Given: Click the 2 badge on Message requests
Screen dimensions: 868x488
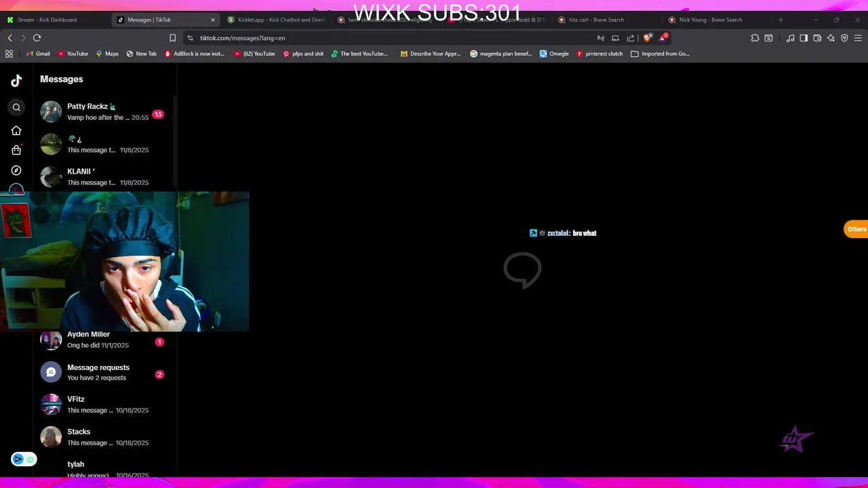Looking at the screenshot, I should pos(159,375).
